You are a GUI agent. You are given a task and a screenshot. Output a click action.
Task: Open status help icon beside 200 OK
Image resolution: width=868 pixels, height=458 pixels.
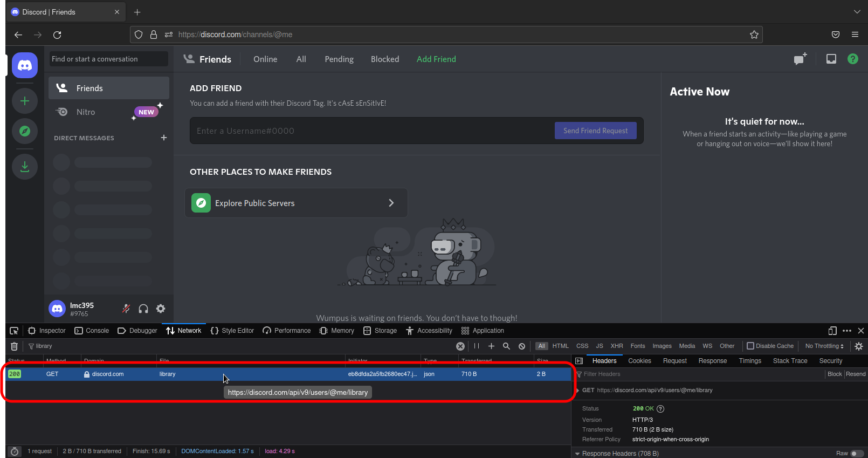coord(660,409)
